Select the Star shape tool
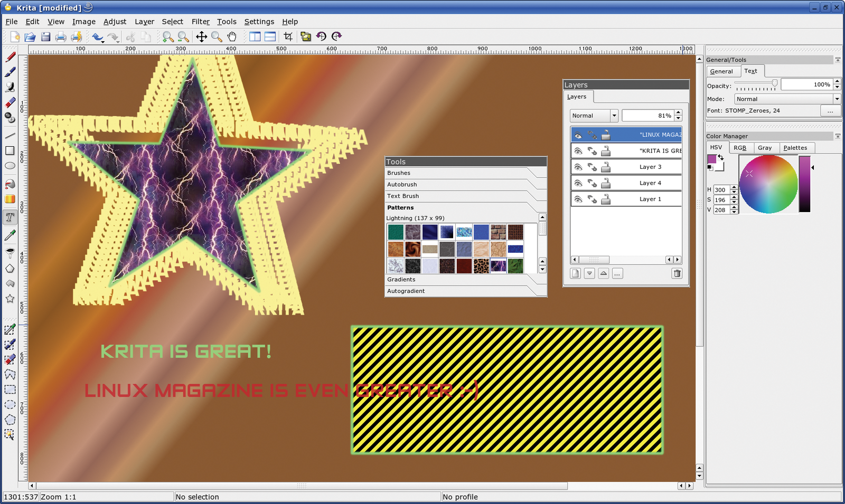Viewport: 845px width, 504px height. pos(10,299)
